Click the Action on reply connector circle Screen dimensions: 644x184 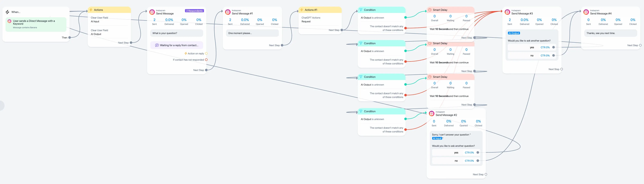tap(206, 53)
